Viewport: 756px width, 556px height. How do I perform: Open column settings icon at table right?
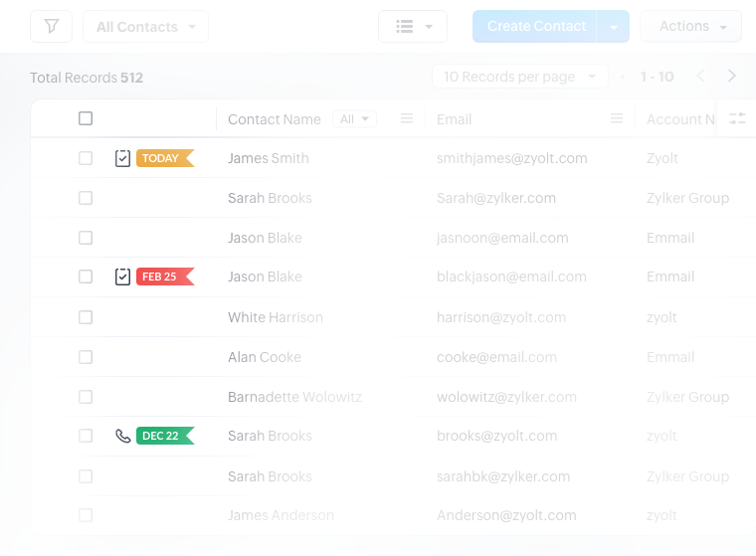tap(737, 118)
